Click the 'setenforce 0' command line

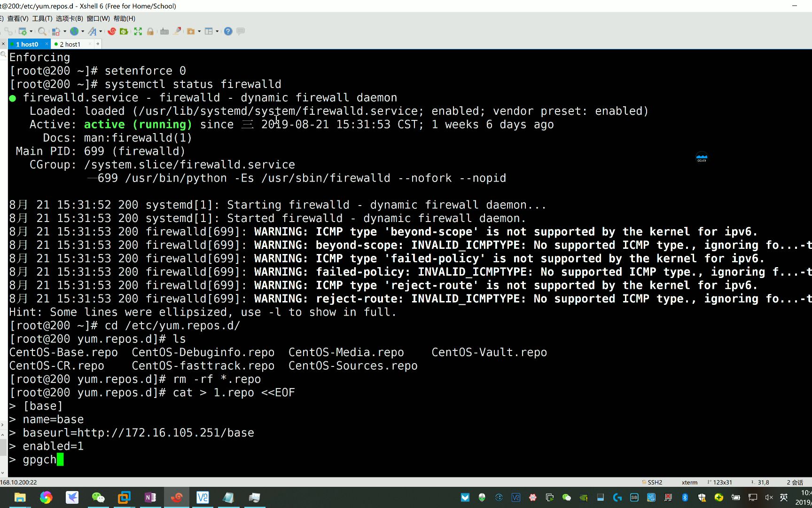point(145,71)
